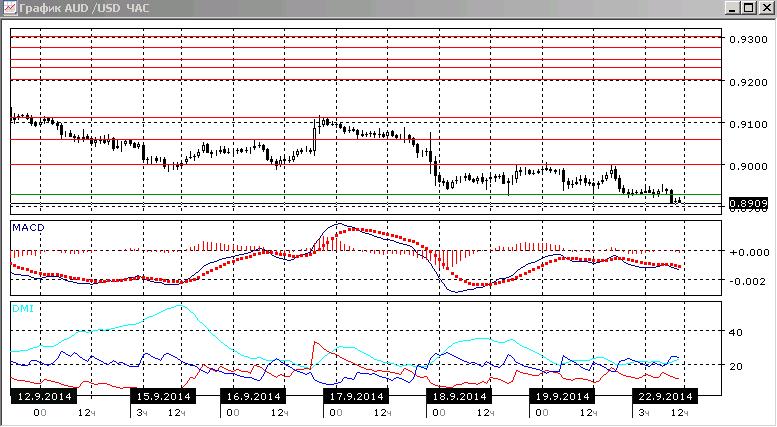Select the 16.9.2014 date marker

click(253, 396)
